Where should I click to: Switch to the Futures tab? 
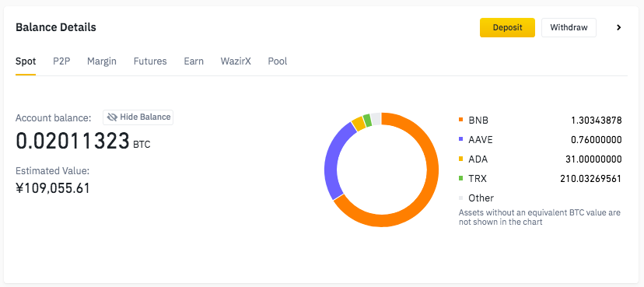150,61
